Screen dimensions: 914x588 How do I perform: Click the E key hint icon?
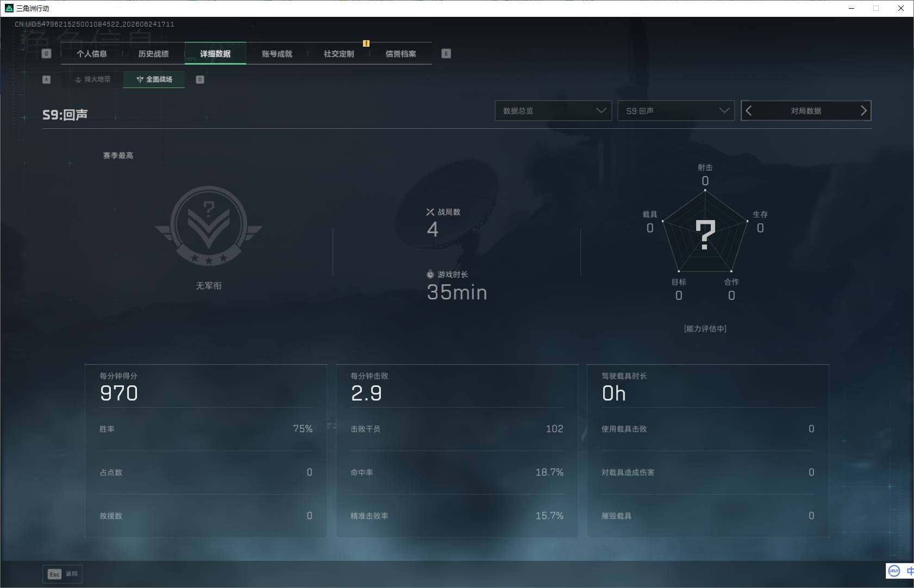[x=446, y=54]
